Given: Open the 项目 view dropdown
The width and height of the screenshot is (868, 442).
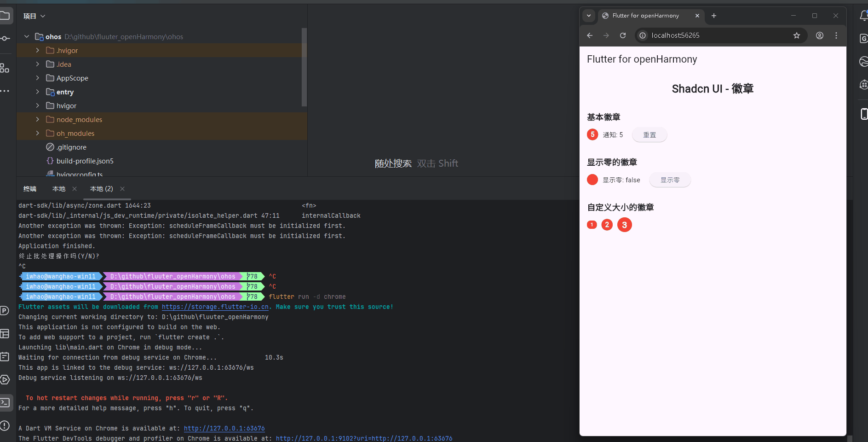Looking at the screenshot, I should pos(34,16).
